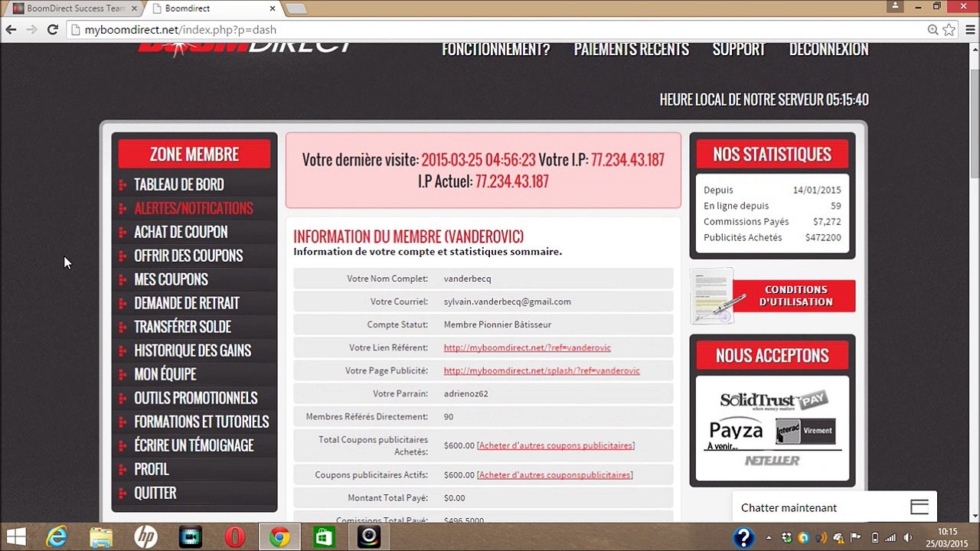
Task: Open ÉCRIRE UN TÉMOIGNAGE in the sidebar
Action: point(194,445)
